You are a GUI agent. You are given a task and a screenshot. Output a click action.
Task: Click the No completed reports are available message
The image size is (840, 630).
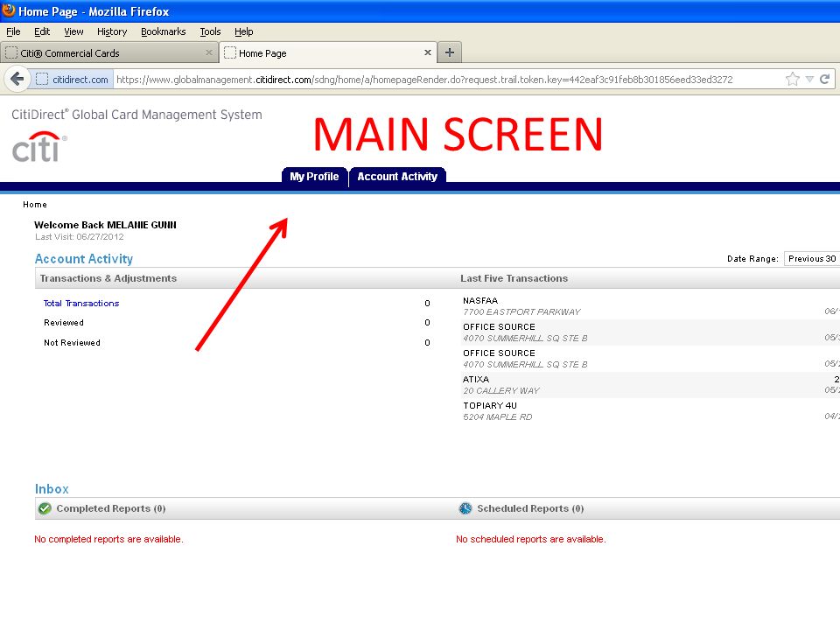tap(108, 540)
